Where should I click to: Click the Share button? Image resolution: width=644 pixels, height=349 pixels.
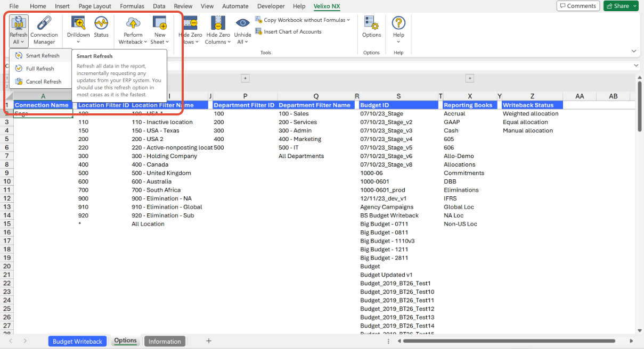point(620,6)
